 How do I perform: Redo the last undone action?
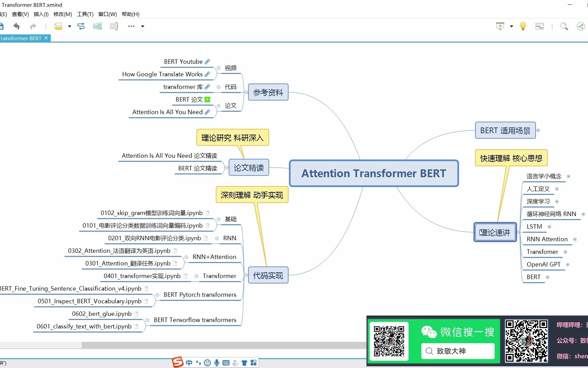33,26
